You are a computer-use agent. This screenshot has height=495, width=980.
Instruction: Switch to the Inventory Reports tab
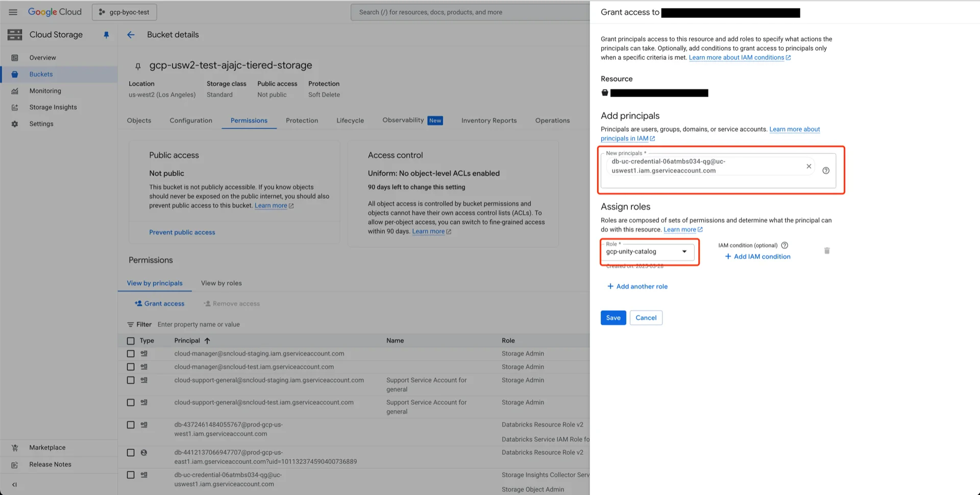(489, 121)
